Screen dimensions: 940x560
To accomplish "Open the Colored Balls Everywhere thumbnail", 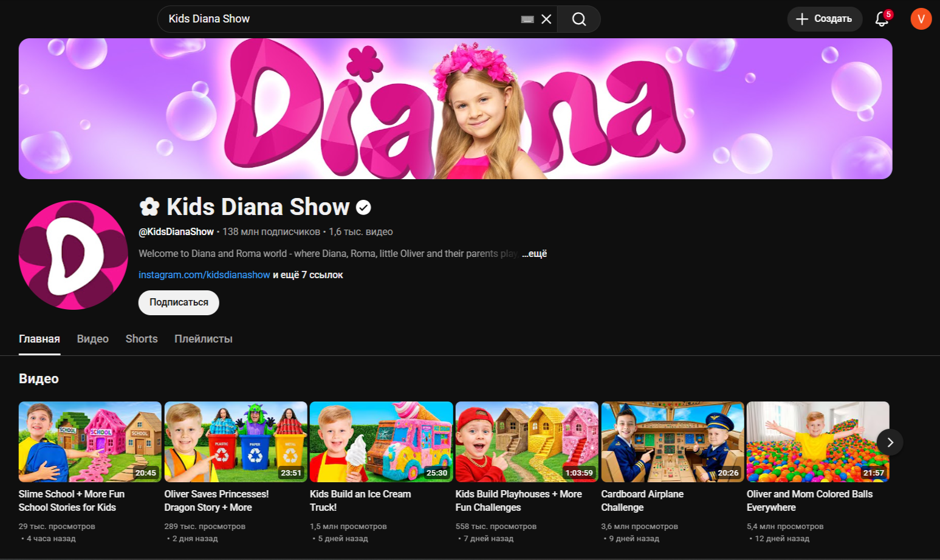I will [x=818, y=442].
